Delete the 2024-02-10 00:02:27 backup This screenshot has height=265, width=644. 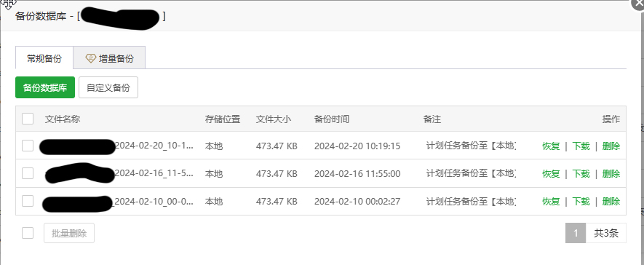[611, 202]
